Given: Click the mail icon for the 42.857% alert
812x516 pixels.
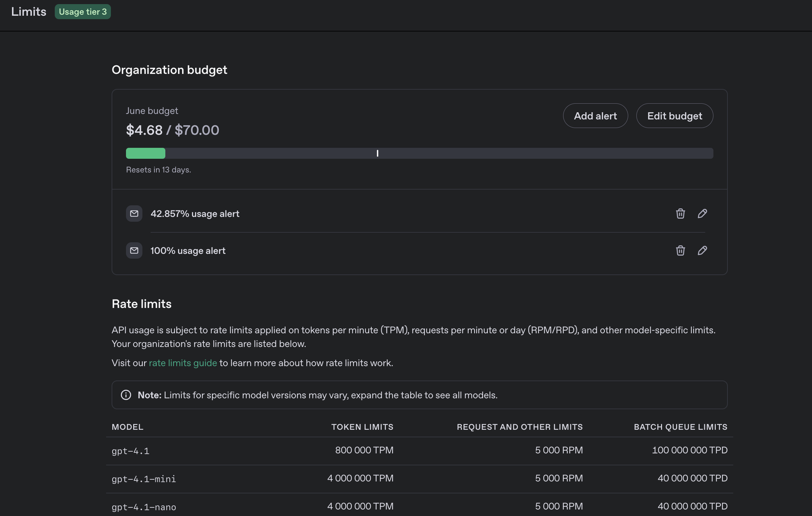Looking at the screenshot, I should point(134,214).
